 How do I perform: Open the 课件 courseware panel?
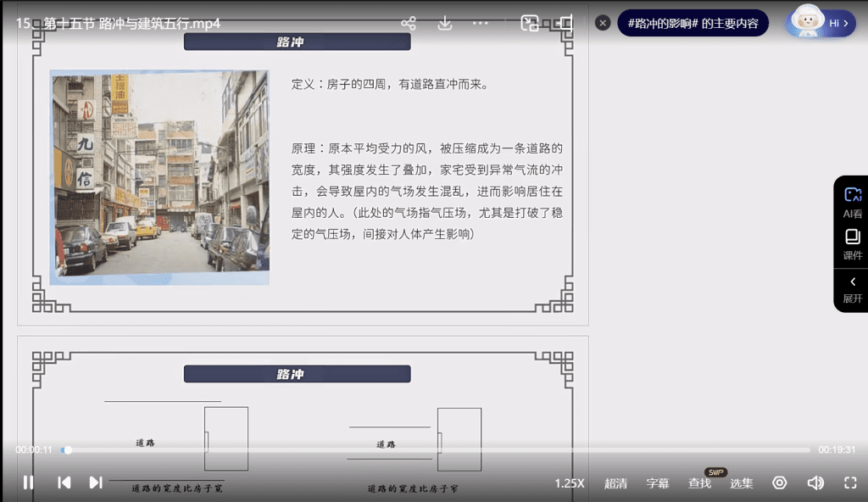pos(853,244)
